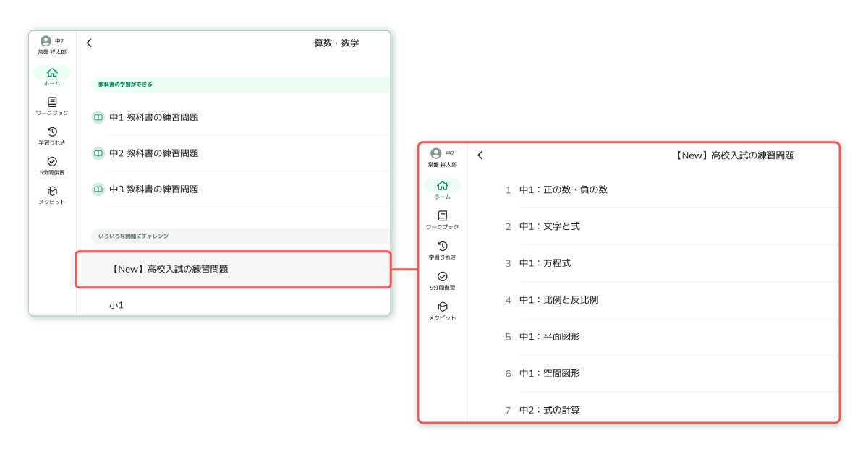Open 学習りれき icon in right panel sidebar
The width and height of the screenshot is (868, 454).
pyautogui.click(x=442, y=247)
